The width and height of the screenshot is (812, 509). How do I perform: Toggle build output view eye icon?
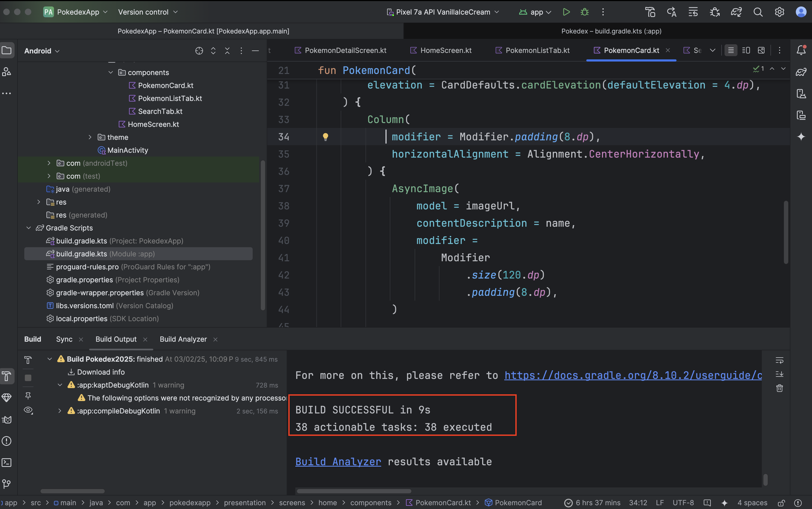(28, 410)
